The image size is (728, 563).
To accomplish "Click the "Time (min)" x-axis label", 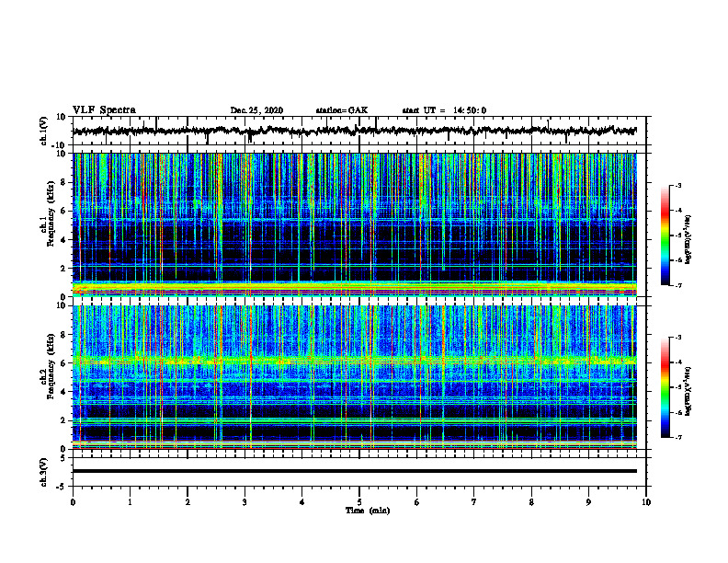I will click(x=368, y=511).
